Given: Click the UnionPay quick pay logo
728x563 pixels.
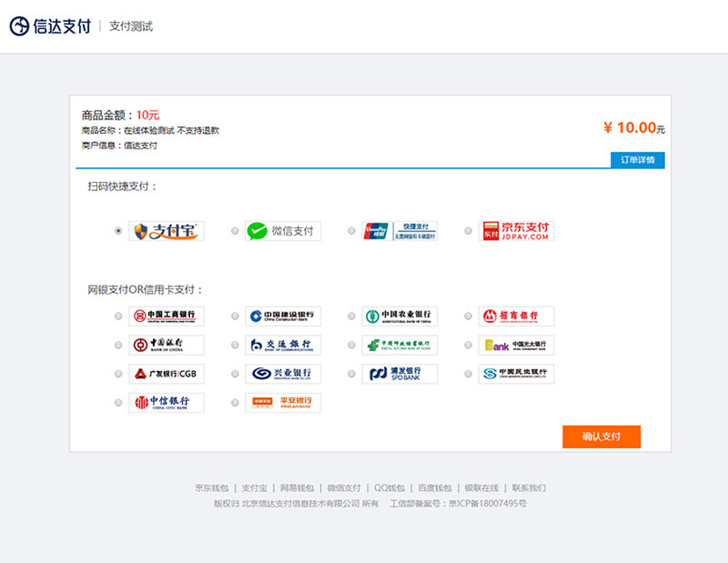Looking at the screenshot, I should (x=400, y=231).
